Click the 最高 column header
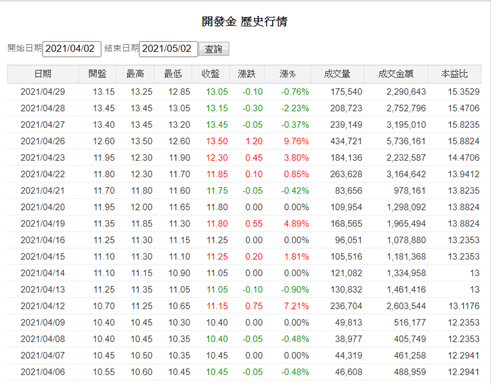 click(x=135, y=74)
